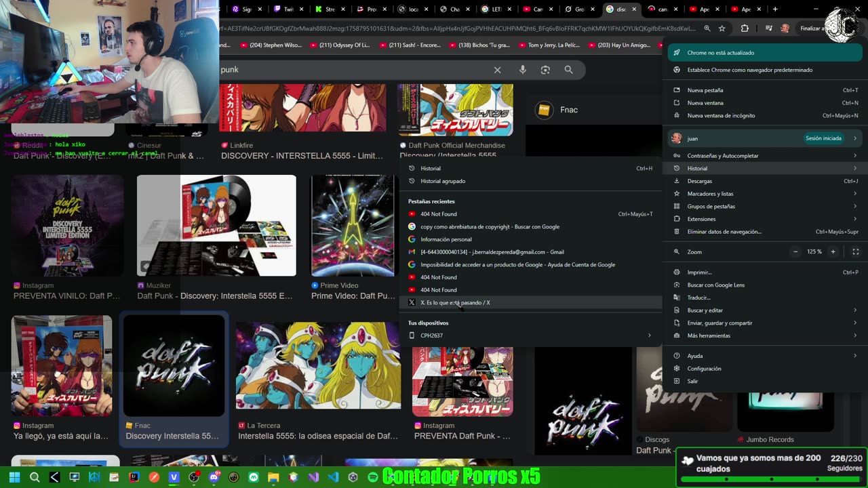868x488 pixels.
Task: Reopen 'copy como abrebiatura' Google search tab
Action: coord(531,227)
